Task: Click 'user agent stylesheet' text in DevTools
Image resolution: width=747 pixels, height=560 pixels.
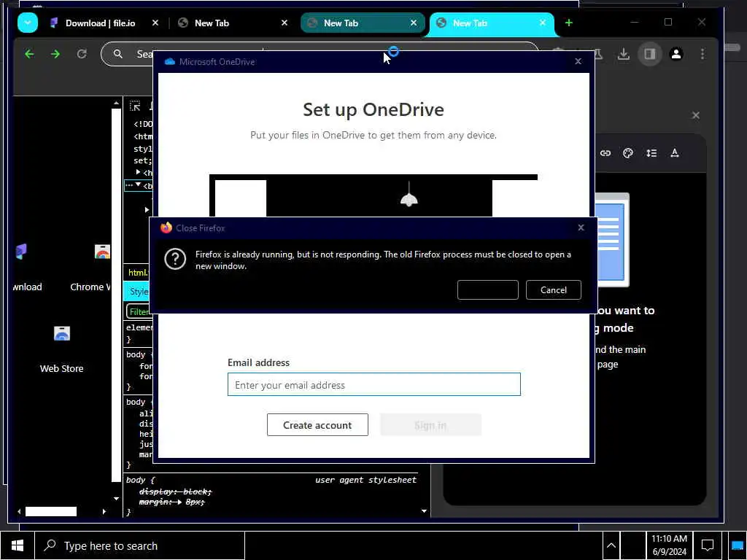Action: click(366, 480)
